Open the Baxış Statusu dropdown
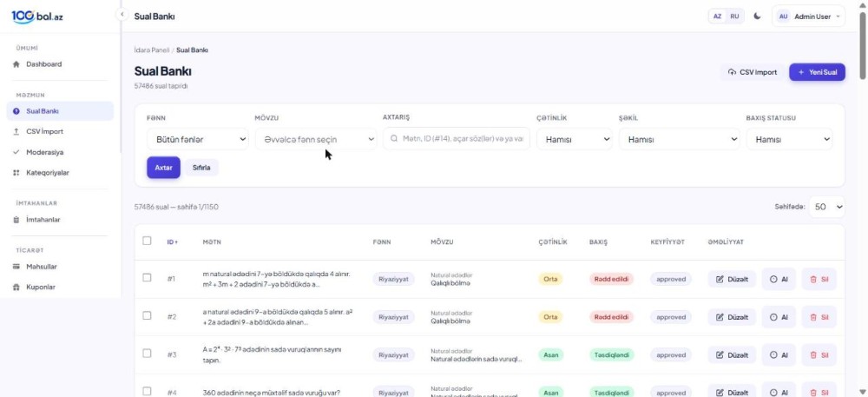This screenshot has width=868, height=397. (x=789, y=140)
